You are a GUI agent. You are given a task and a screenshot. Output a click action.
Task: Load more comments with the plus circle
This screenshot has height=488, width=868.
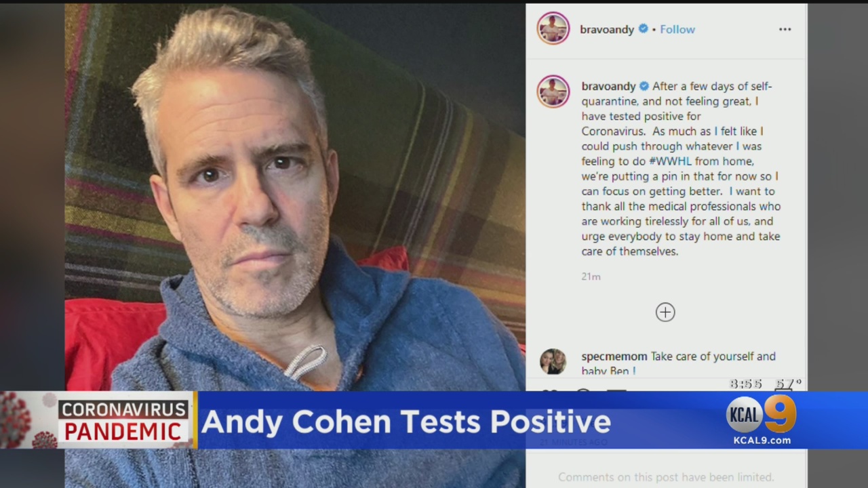(x=665, y=312)
